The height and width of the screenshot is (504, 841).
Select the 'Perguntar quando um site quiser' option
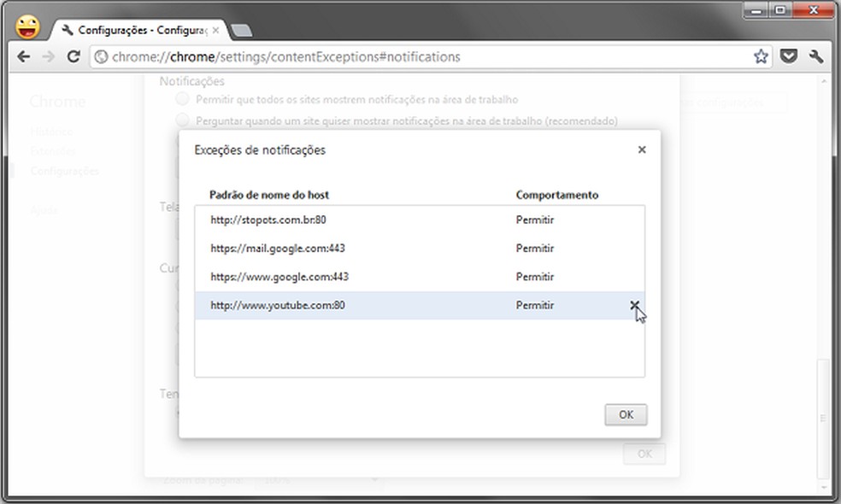pos(182,121)
